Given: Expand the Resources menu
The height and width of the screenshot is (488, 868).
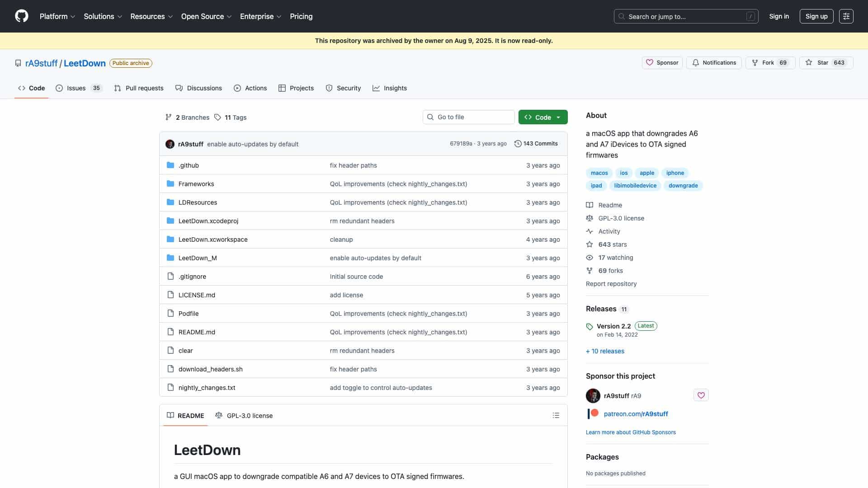Looking at the screenshot, I should [x=151, y=16].
